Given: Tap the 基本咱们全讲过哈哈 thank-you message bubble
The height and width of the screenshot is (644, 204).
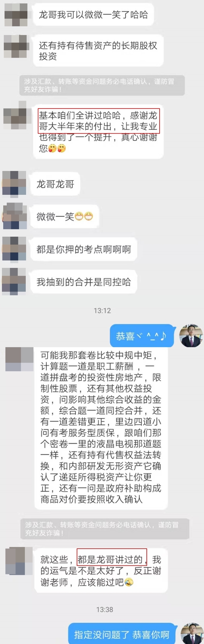Looking at the screenshot, I should [x=98, y=131].
